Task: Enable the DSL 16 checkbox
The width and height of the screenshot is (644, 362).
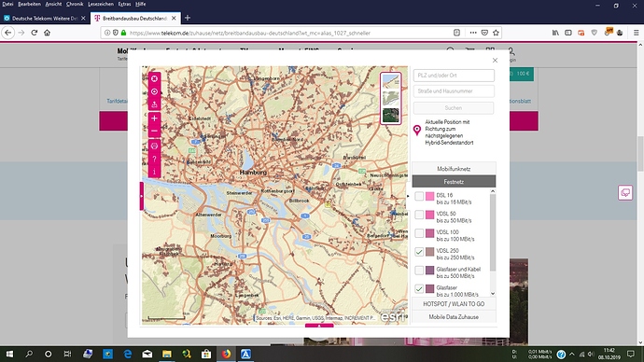Action: click(419, 196)
